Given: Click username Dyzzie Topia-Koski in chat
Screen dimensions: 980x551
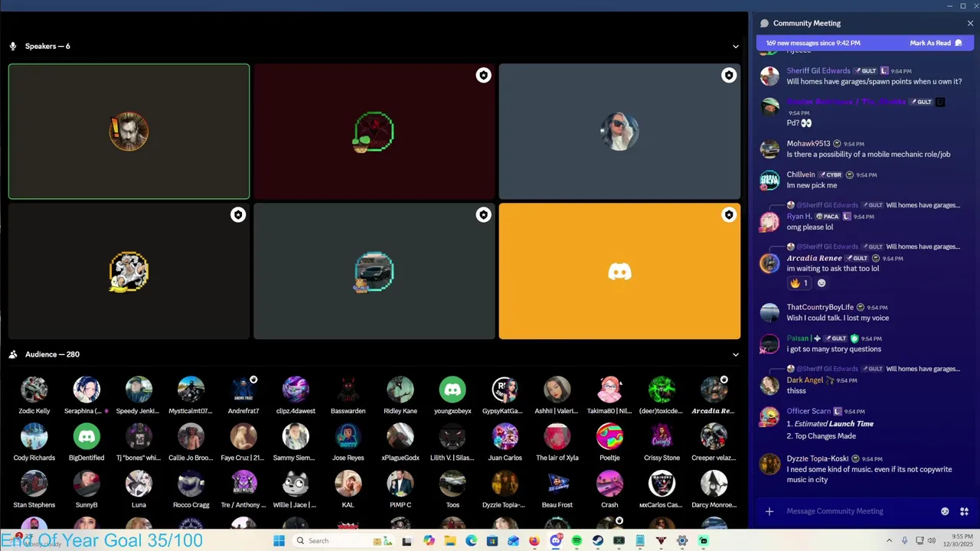Looking at the screenshot, I should click(818, 458).
